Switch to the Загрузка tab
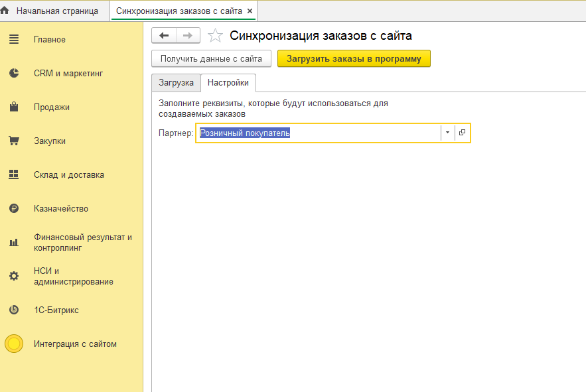The height and width of the screenshot is (392, 586). (x=176, y=82)
